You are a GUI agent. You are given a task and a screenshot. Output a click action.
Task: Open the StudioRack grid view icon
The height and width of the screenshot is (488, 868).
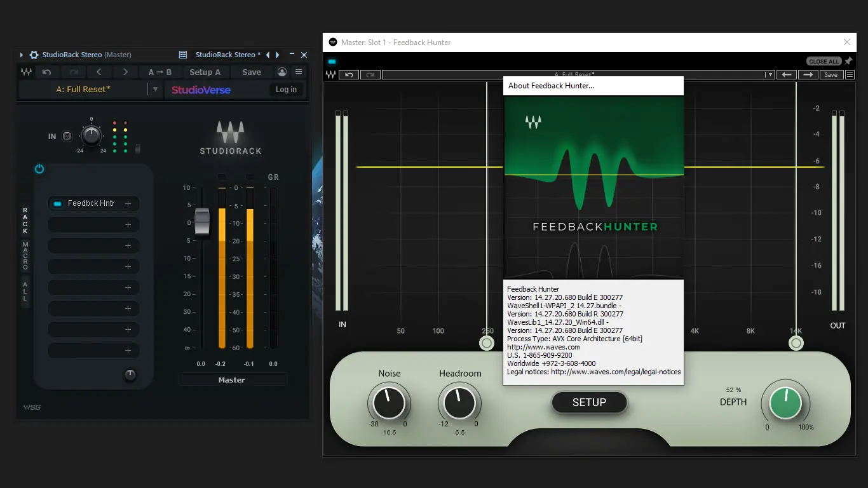point(183,55)
